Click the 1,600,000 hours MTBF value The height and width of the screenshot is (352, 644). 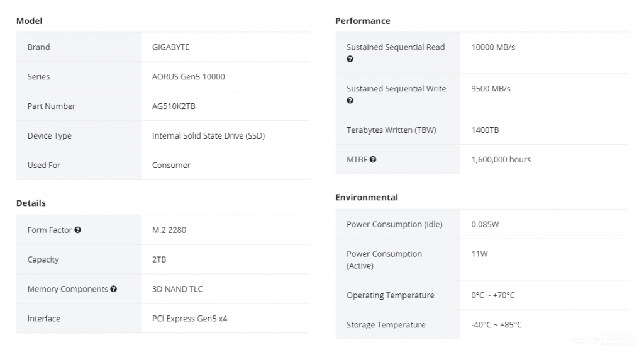pyautogui.click(x=501, y=160)
